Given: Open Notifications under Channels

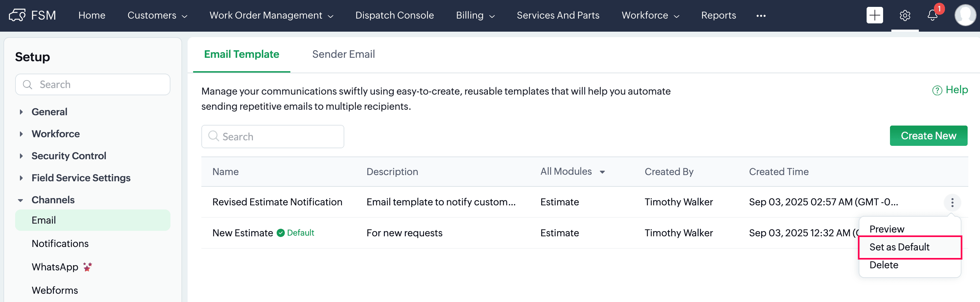Looking at the screenshot, I should pyautogui.click(x=60, y=244).
